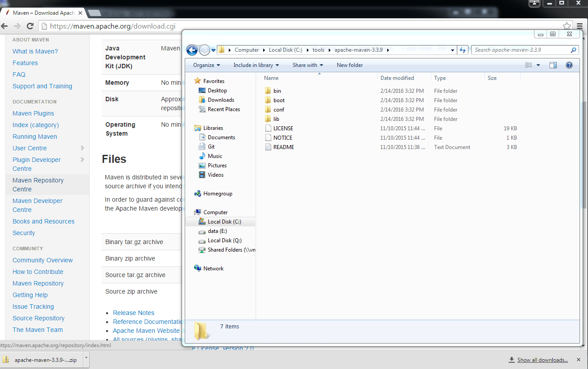The height and width of the screenshot is (369, 588).
Task: Select the bin folder icon
Action: pyautogui.click(x=268, y=91)
